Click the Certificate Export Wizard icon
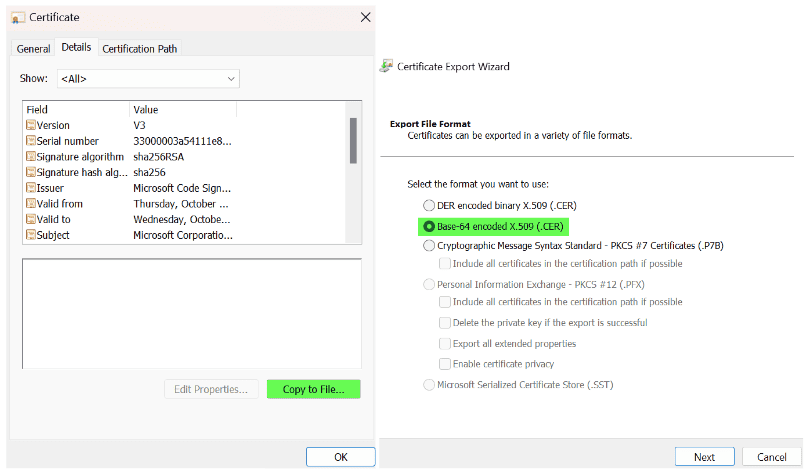 coord(386,66)
